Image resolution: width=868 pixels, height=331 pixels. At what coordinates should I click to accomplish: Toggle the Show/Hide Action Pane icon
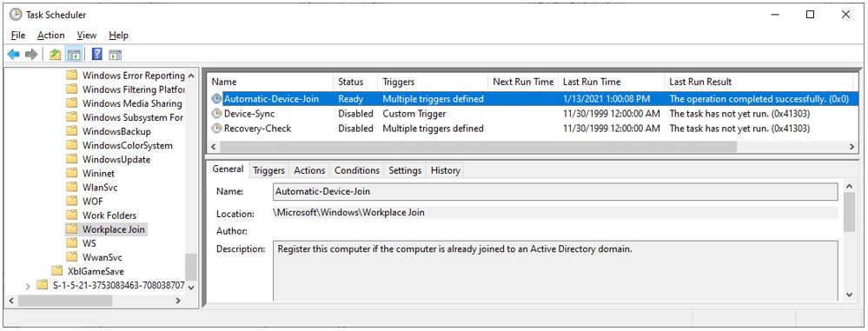click(x=116, y=54)
